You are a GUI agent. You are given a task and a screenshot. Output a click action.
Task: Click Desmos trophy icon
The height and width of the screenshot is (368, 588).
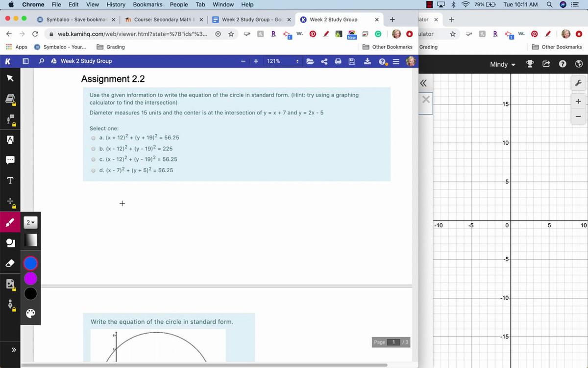click(530, 64)
